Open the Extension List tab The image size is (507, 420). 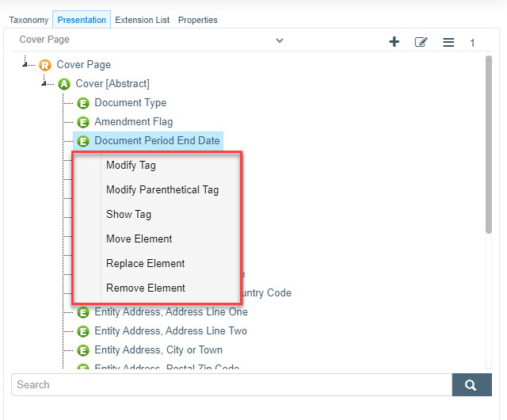coord(143,20)
